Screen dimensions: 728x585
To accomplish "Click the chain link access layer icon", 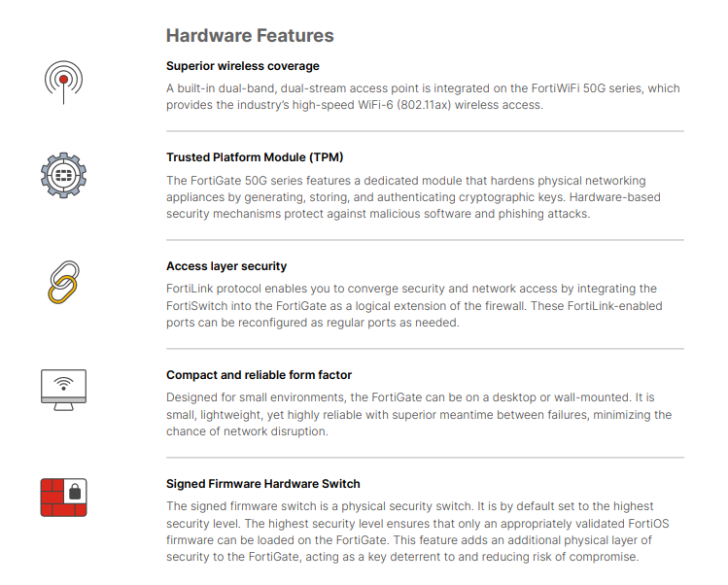I will point(64,282).
